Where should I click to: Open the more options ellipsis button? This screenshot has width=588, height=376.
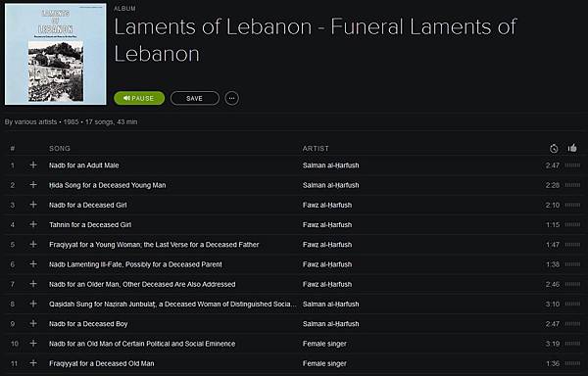pyautogui.click(x=231, y=98)
